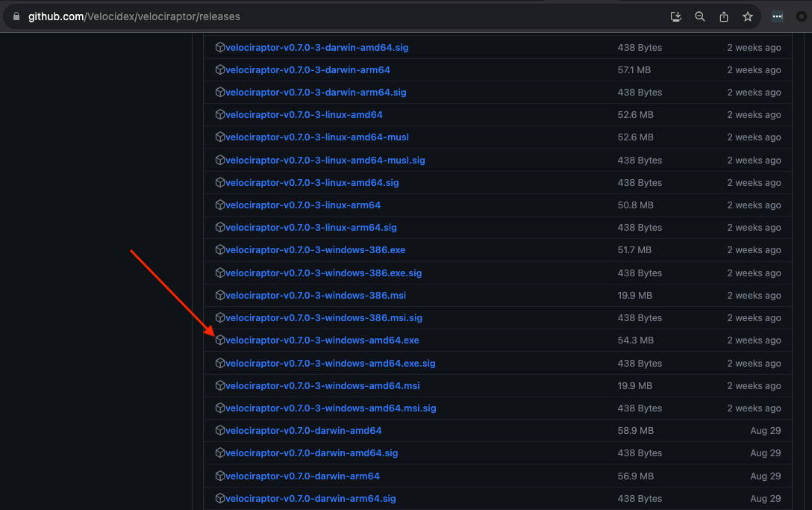
Task: Download velociraptor-v0.7.0-3-windows-amd64.exe.sig
Action: [x=331, y=364]
